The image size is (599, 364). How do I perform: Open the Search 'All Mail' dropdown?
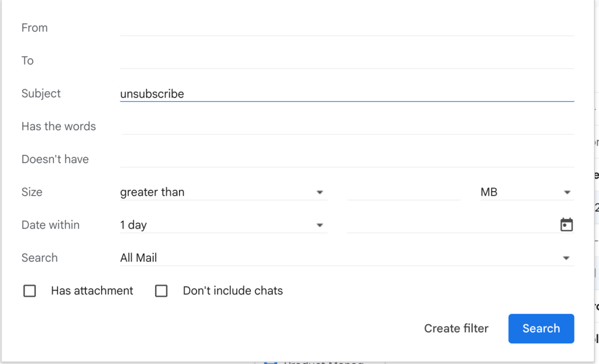(345, 258)
